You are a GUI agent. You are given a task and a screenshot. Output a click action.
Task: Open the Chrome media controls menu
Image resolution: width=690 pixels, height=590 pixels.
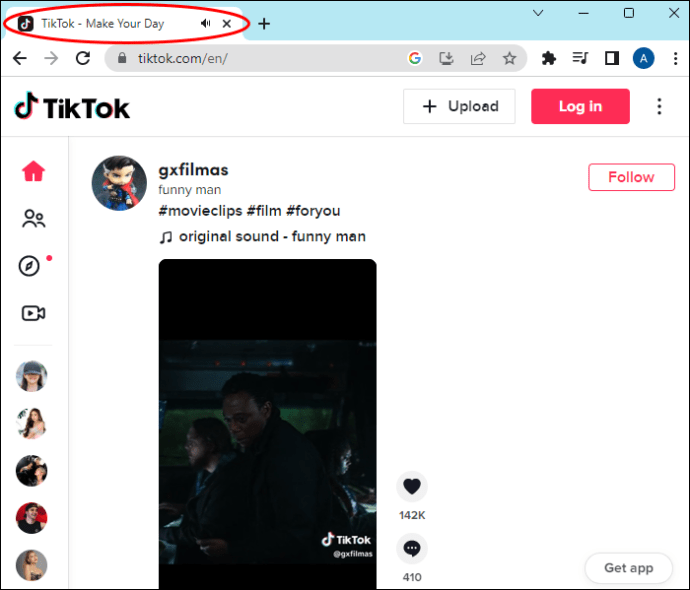[x=580, y=59]
